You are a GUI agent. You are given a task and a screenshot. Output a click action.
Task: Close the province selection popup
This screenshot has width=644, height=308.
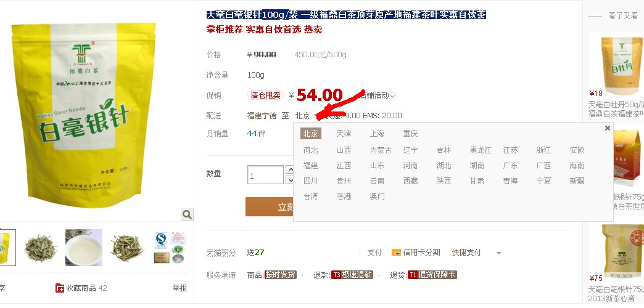(608, 128)
